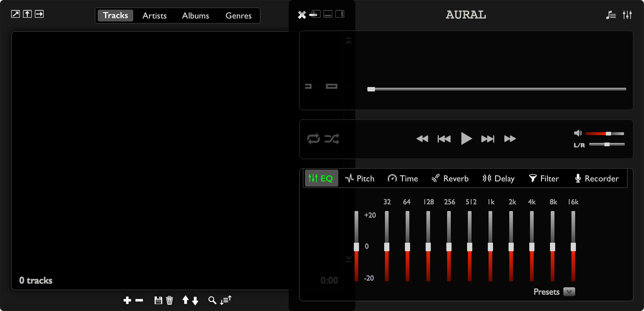The image size is (644, 311).
Task: Switch to the Artists playlist tab
Action: click(x=155, y=16)
